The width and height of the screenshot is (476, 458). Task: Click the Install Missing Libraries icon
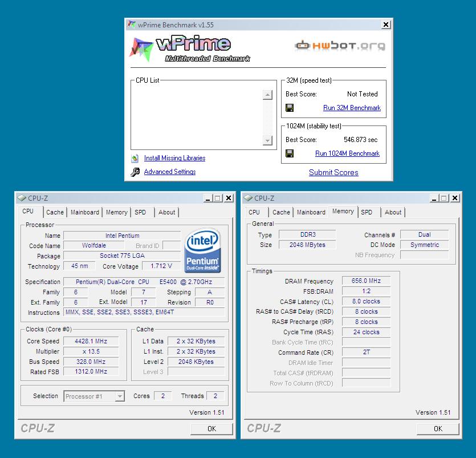coord(135,158)
